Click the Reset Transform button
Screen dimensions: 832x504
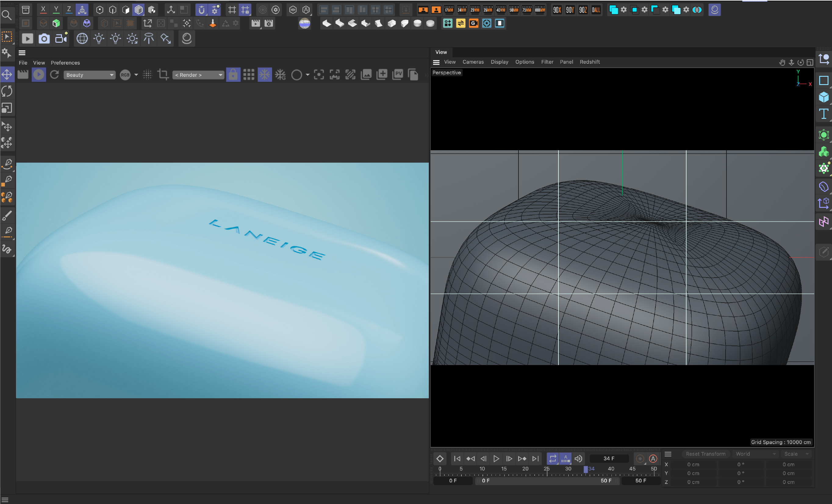point(705,454)
